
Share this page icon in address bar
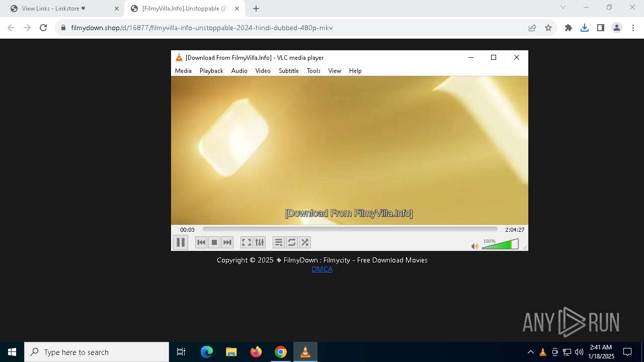tap(532, 28)
